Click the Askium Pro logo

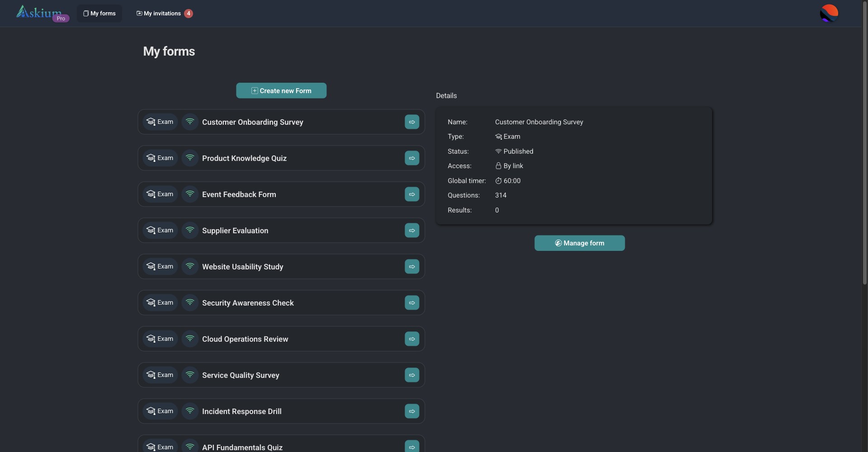pyautogui.click(x=42, y=13)
